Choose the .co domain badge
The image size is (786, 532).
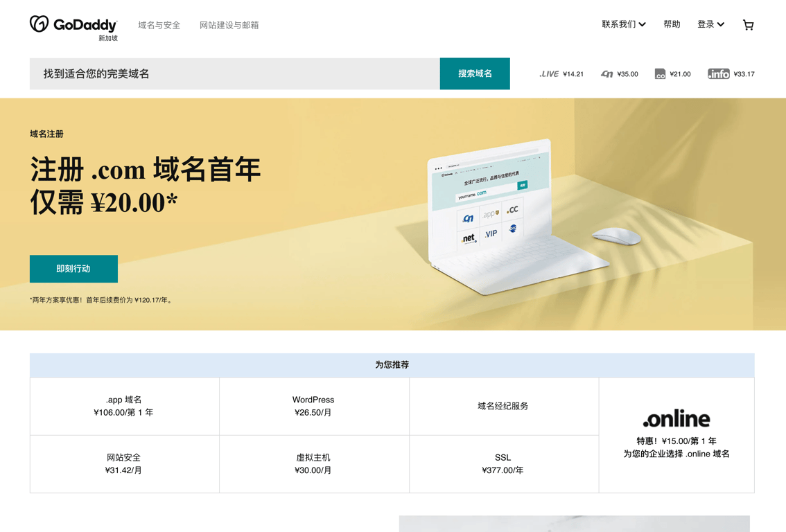pos(660,74)
